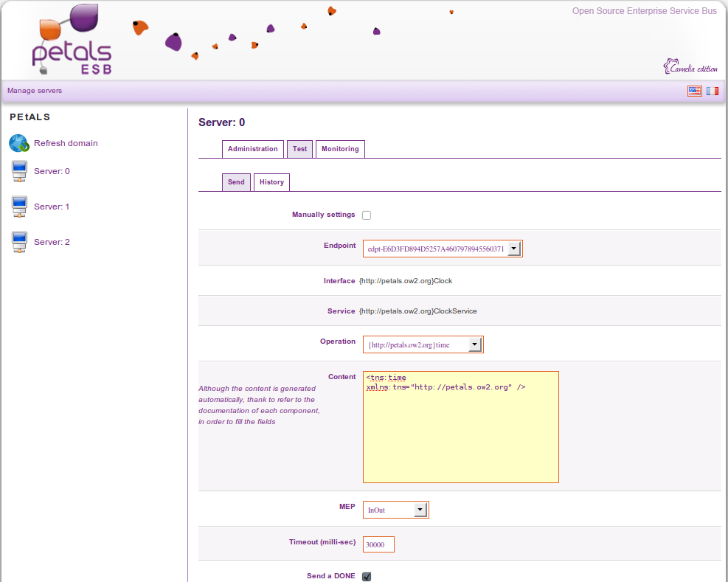
Task: Click the Refresh domain globe icon
Action: 19,143
